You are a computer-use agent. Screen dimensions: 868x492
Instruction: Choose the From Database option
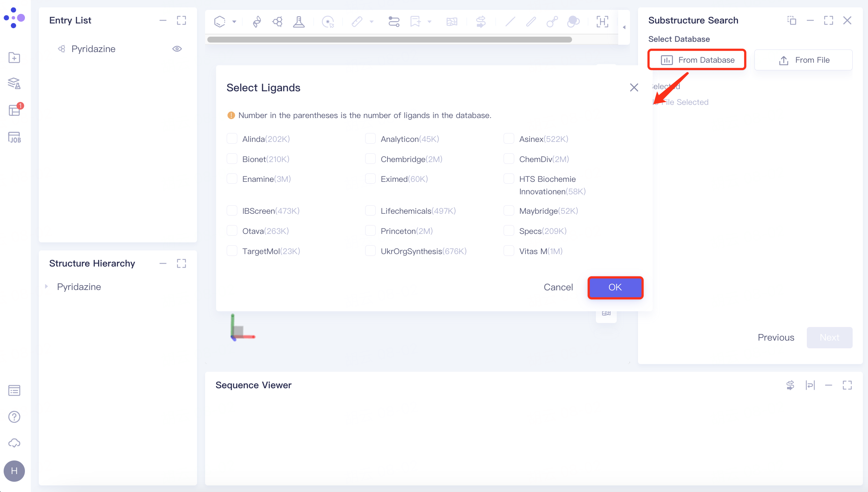(x=697, y=60)
